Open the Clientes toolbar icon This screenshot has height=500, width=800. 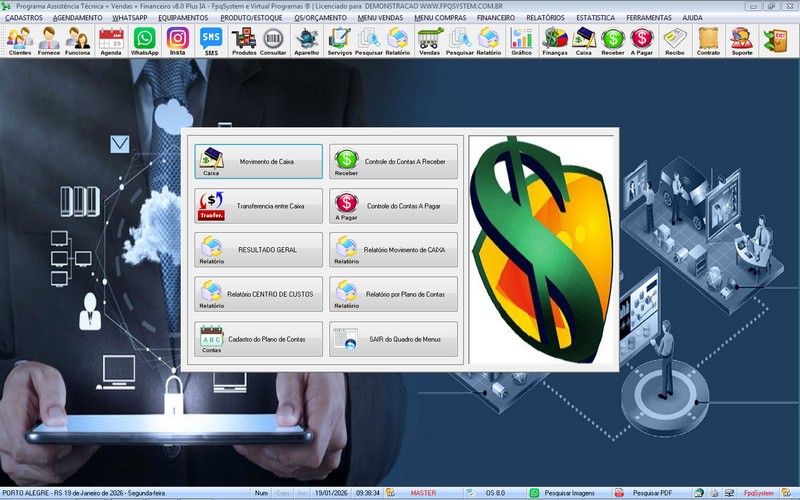tap(20, 41)
